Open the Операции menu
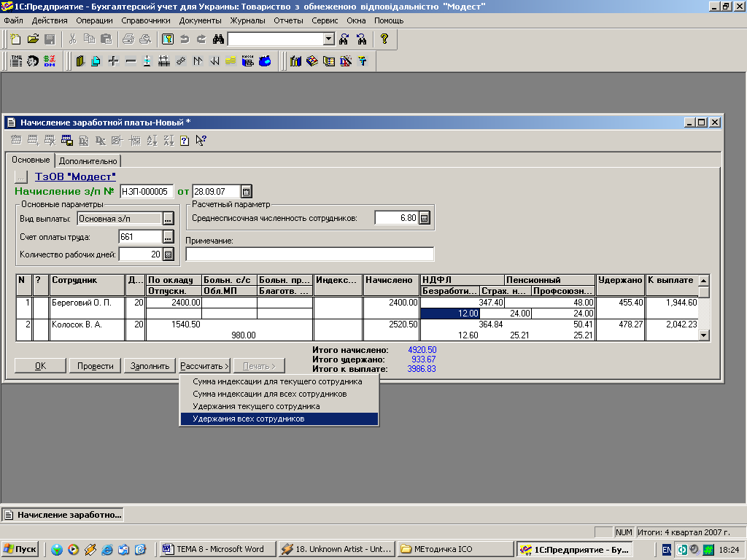The image size is (747, 560). pos(94,20)
